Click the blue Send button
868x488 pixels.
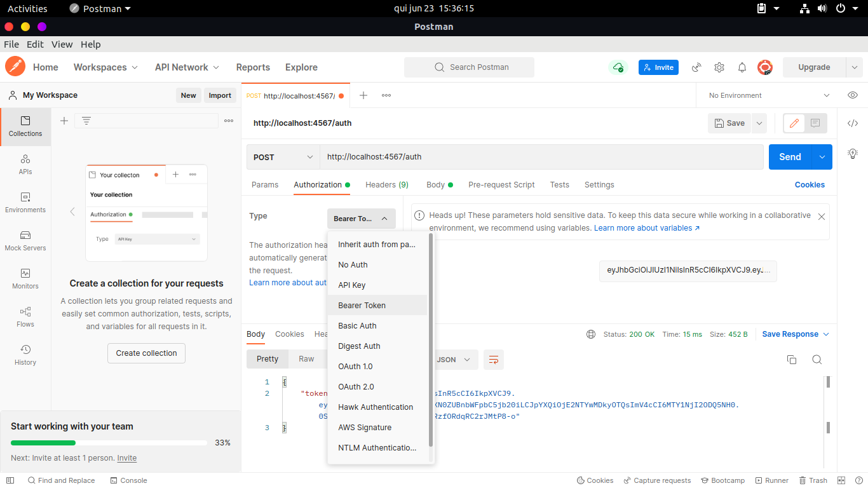coord(790,157)
